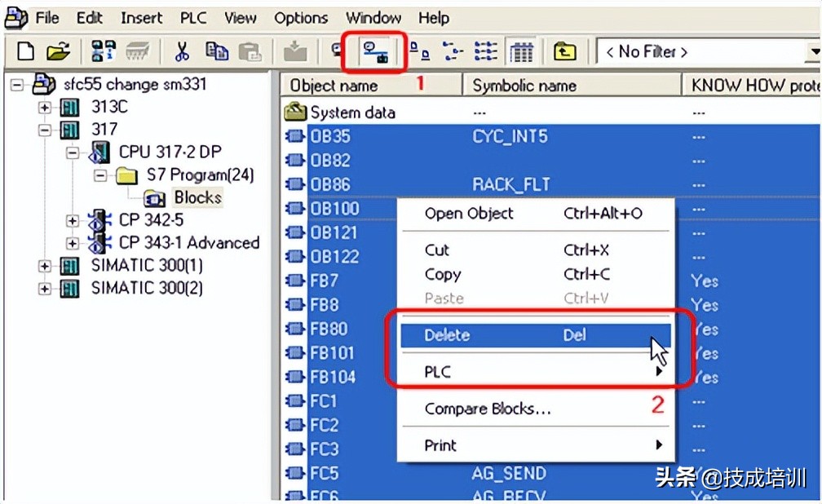
Task: Collapse the CPU 317-2 DP node
Action: point(73,153)
